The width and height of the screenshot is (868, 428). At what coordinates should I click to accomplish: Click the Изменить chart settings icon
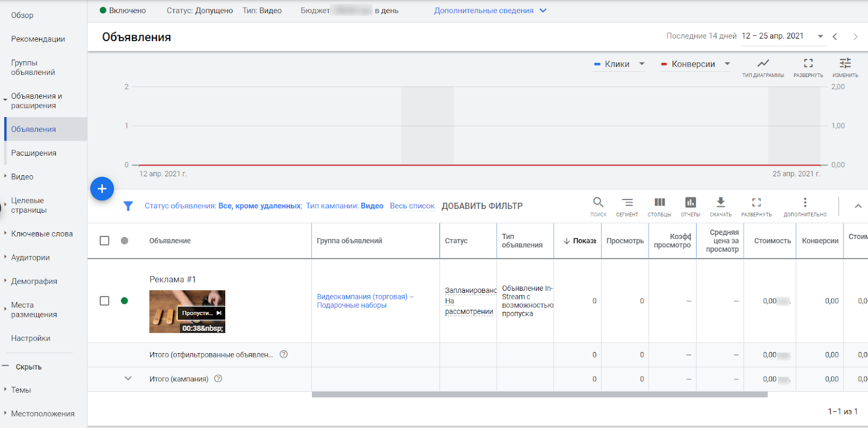point(845,63)
